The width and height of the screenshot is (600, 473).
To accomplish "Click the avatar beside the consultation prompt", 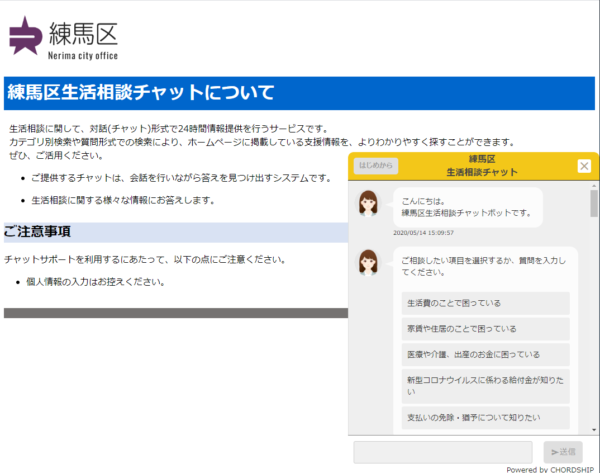I will coord(368,264).
